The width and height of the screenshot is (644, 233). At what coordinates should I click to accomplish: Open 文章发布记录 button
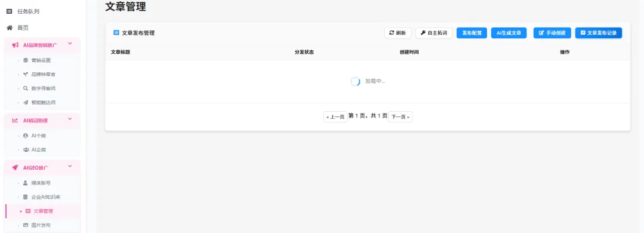(x=599, y=33)
